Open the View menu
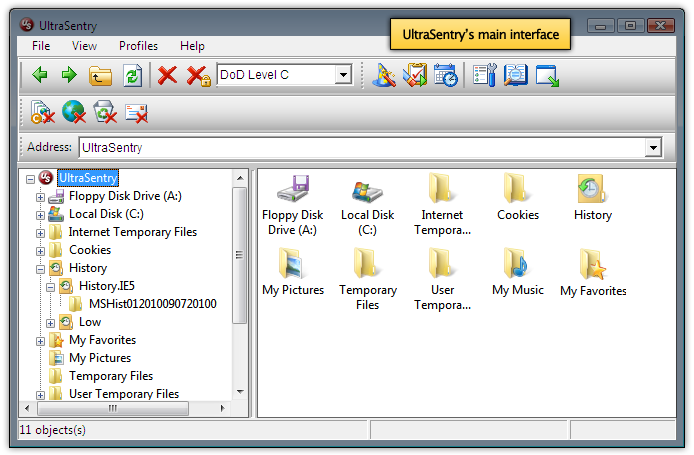The width and height of the screenshot is (694, 455). pyautogui.click(x=84, y=46)
